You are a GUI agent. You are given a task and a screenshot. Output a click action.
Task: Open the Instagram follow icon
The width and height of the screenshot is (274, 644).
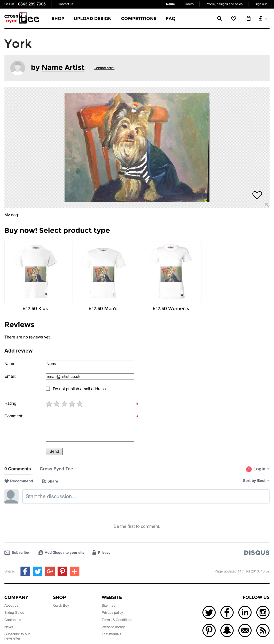[263, 612]
